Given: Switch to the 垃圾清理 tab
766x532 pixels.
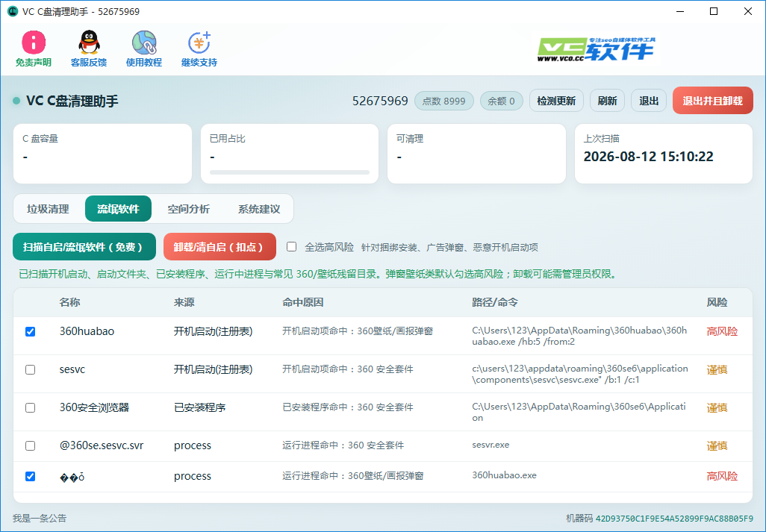Looking at the screenshot, I should click(x=48, y=209).
